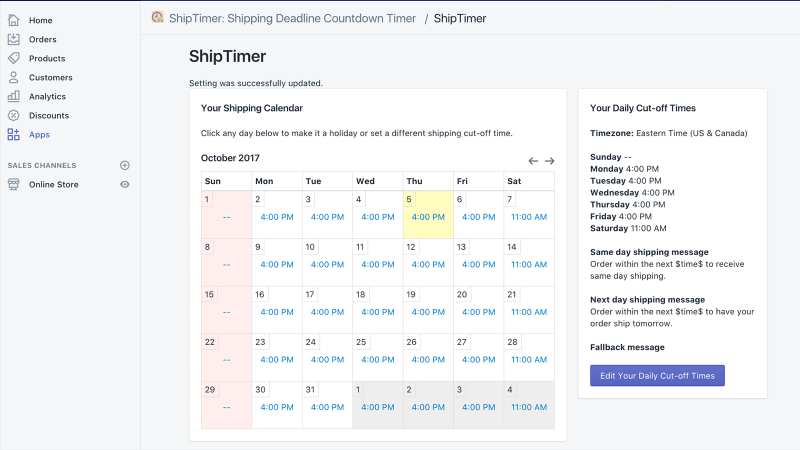Open Analytics bar chart icon
The width and height of the screenshot is (800, 450).
coord(14,96)
